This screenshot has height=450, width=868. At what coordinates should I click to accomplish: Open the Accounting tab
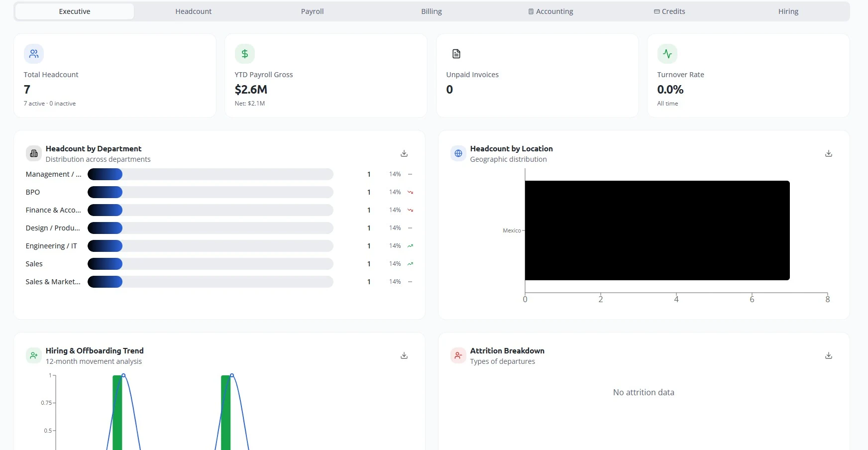pos(550,11)
